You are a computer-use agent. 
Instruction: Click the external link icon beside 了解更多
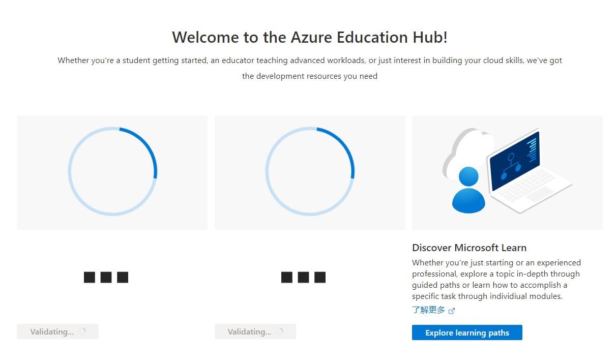click(x=452, y=311)
